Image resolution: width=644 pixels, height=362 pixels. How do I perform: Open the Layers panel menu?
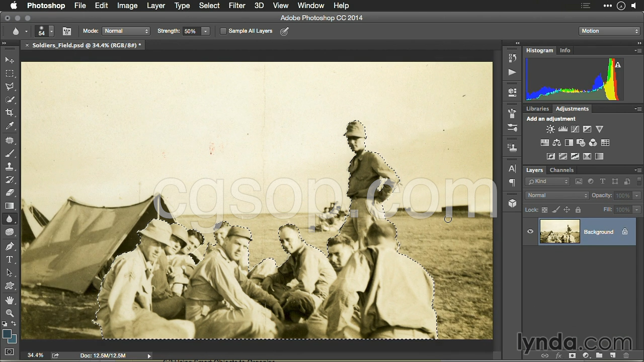638,170
